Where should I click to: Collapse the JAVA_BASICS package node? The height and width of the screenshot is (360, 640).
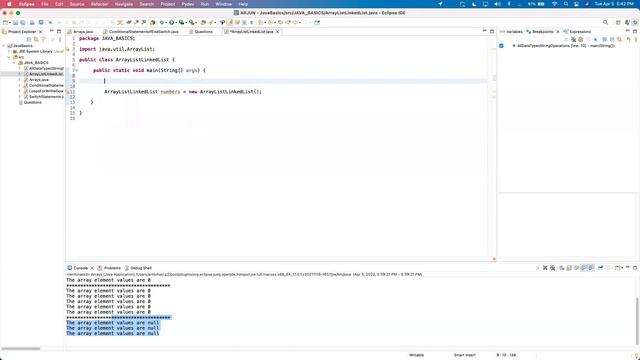(x=14, y=63)
